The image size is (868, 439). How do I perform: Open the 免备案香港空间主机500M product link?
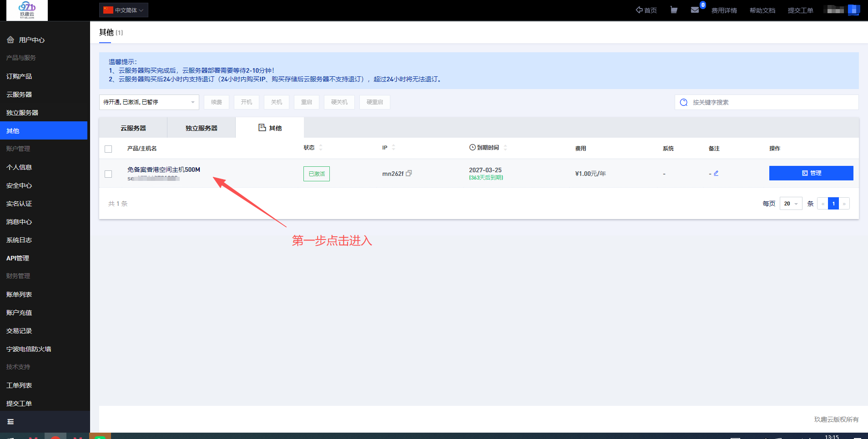(164, 170)
